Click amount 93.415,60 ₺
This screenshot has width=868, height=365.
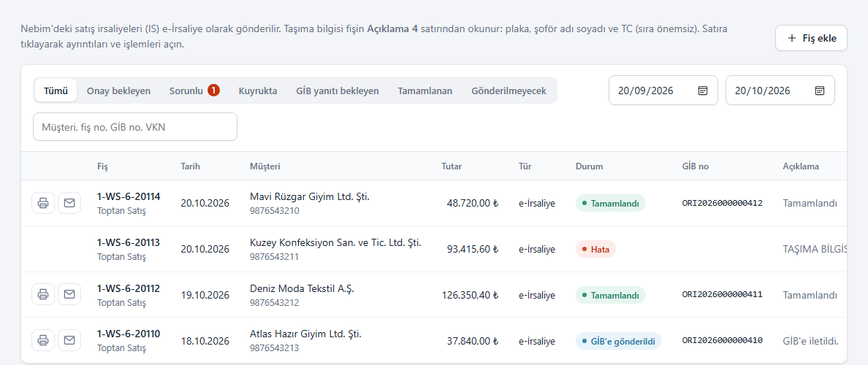click(473, 249)
